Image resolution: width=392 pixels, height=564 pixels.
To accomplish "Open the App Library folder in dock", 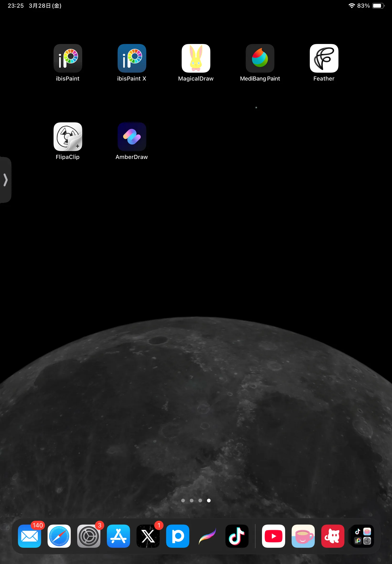I will (363, 536).
